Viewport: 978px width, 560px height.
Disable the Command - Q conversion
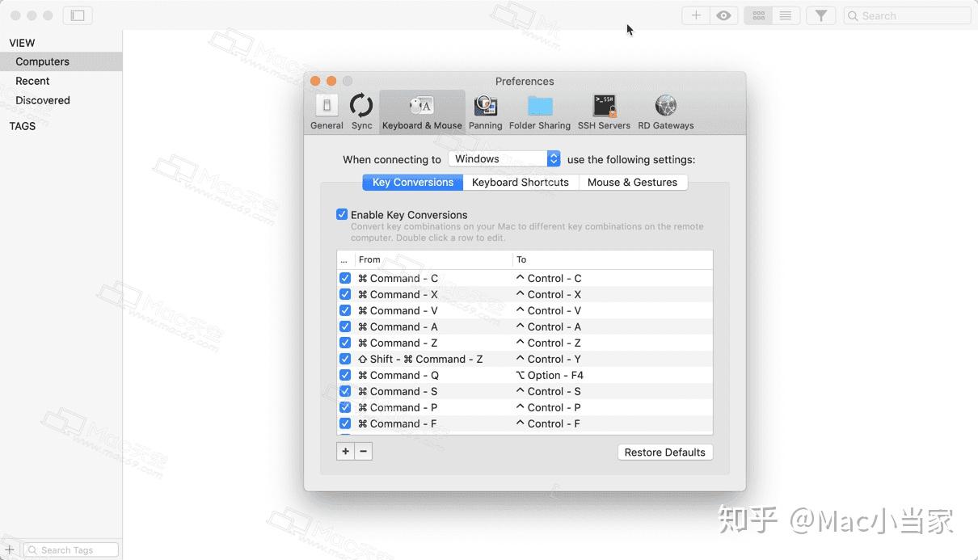pos(345,375)
